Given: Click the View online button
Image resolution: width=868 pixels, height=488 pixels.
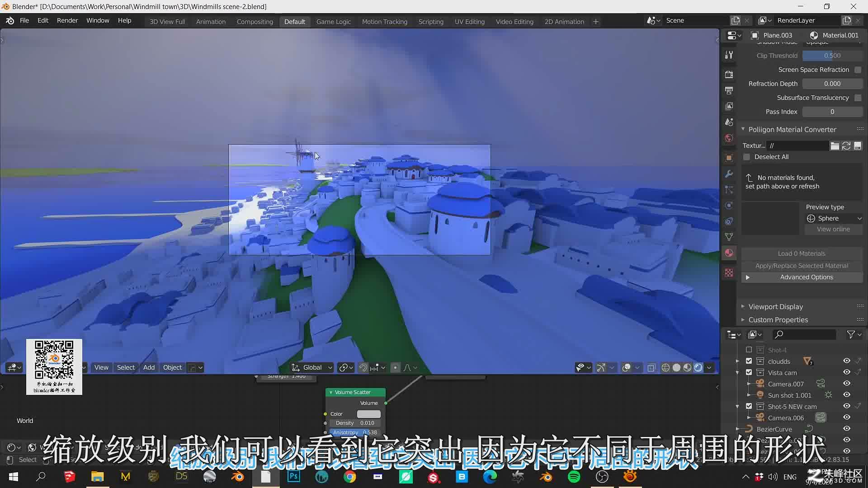Looking at the screenshot, I should (x=833, y=229).
